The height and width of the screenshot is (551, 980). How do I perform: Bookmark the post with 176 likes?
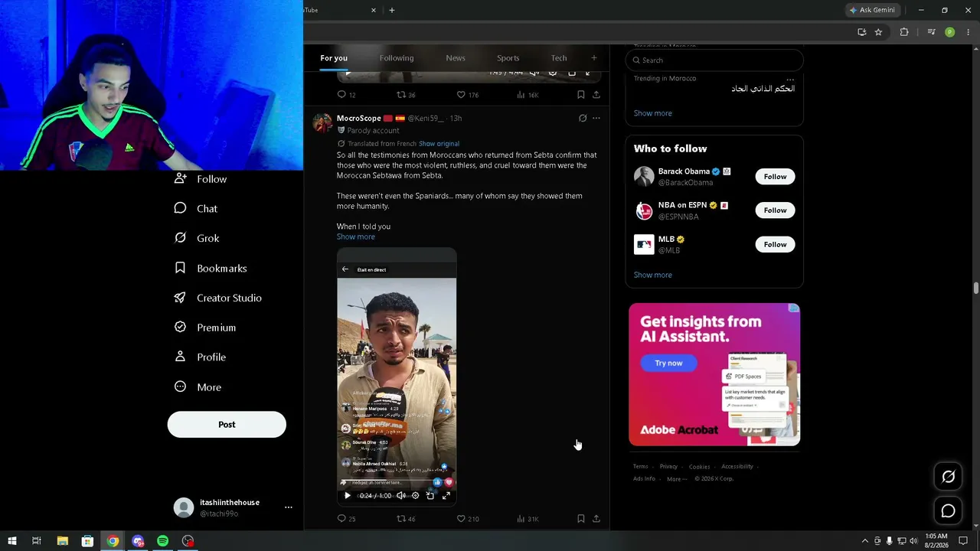pyautogui.click(x=580, y=95)
